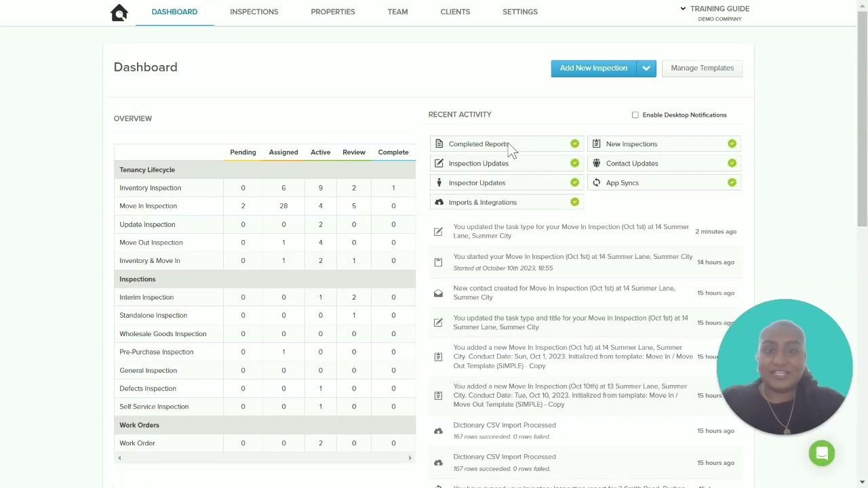Click the Inspection Updates pencil icon

point(439,163)
